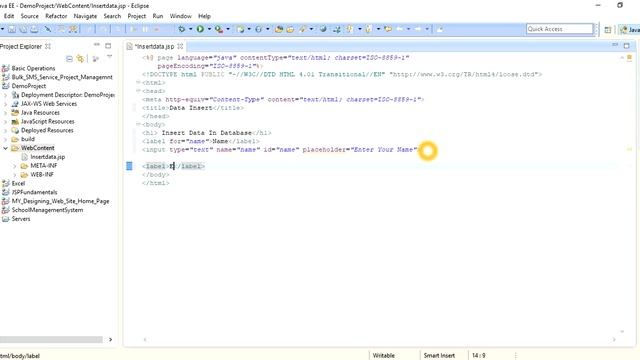Click the Smart Insert status bar entry

tap(439, 356)
